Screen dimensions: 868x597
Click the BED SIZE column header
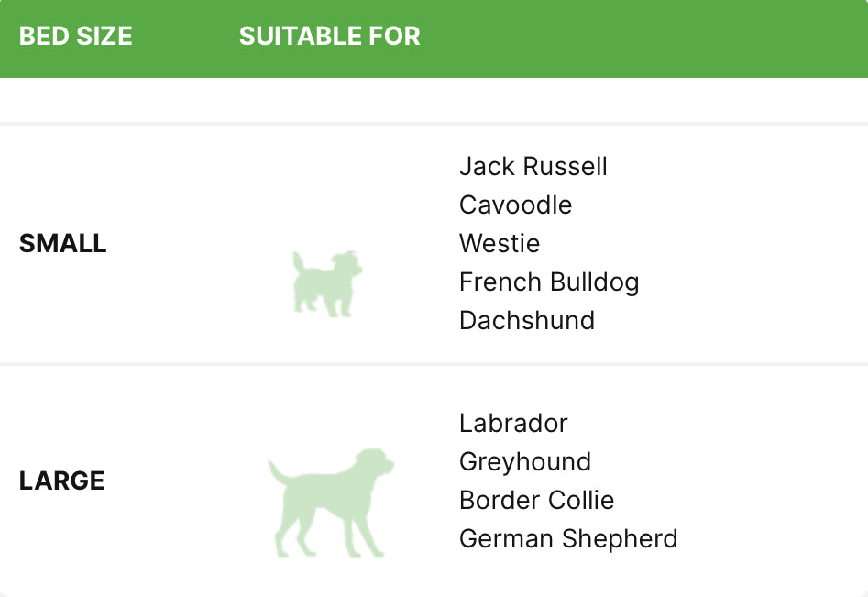point(76,36)
